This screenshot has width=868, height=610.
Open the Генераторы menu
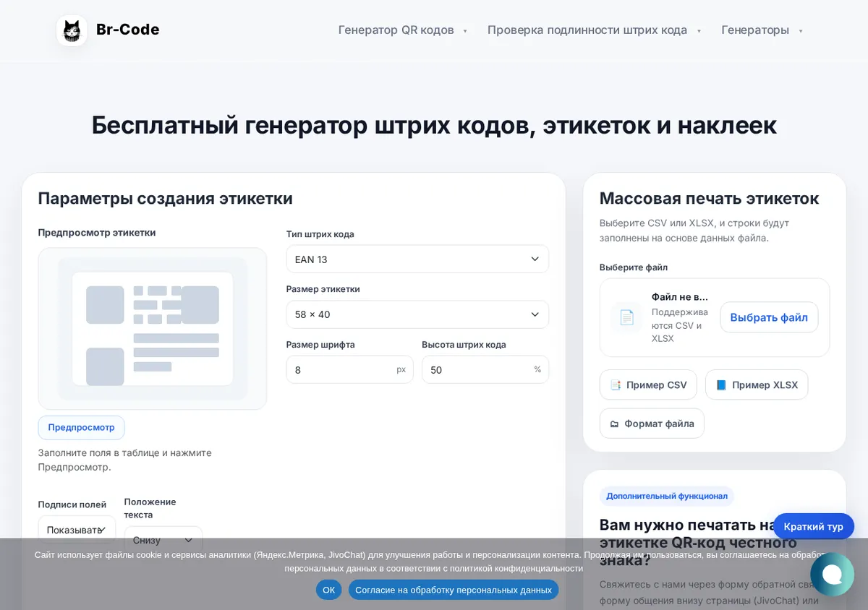pos(762,30)
